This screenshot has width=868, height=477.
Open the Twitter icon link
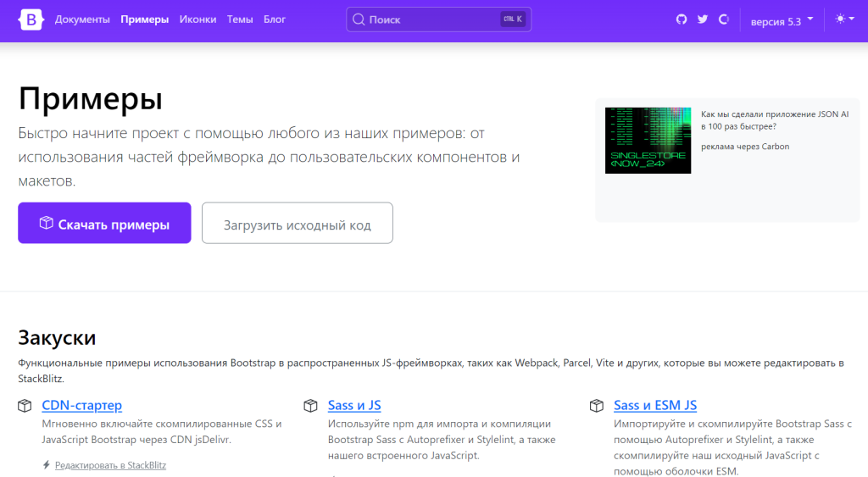click(x=703, y=19)
